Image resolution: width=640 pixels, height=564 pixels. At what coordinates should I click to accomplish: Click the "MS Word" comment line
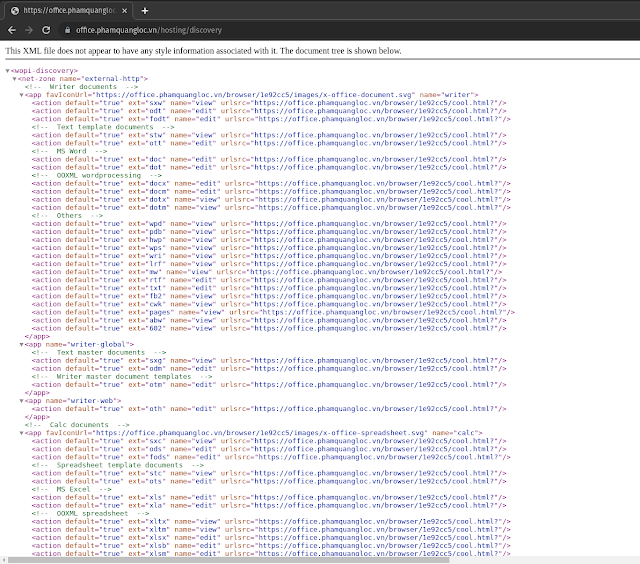(x=69, y=151)
